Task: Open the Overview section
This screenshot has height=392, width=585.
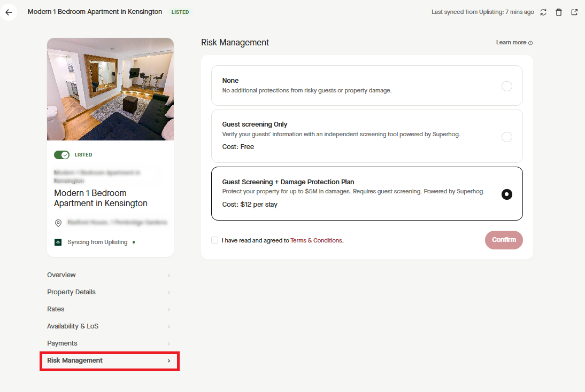Action: [x=109, y=275]
